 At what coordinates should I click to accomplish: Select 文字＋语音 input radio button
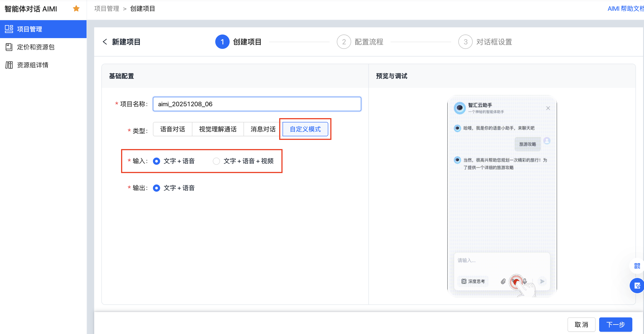pyautogui.click(x=157, y=161)
